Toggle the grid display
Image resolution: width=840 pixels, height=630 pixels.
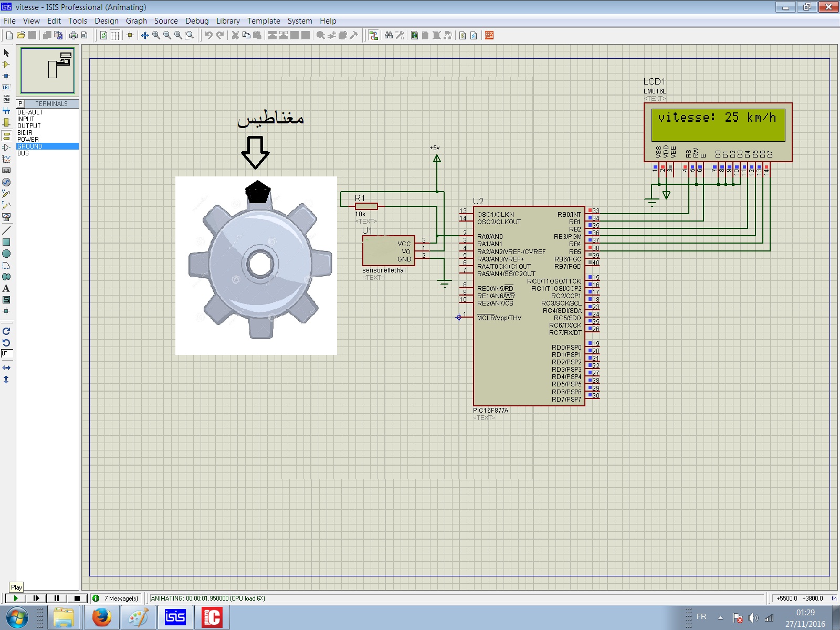coord(115,36)
